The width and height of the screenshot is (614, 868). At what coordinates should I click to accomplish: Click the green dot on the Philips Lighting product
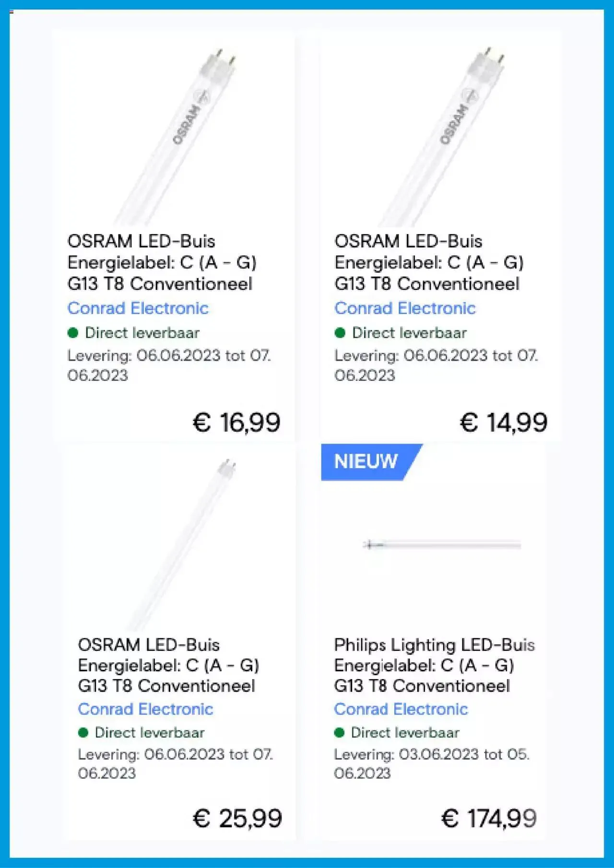(x=339, y=732)
